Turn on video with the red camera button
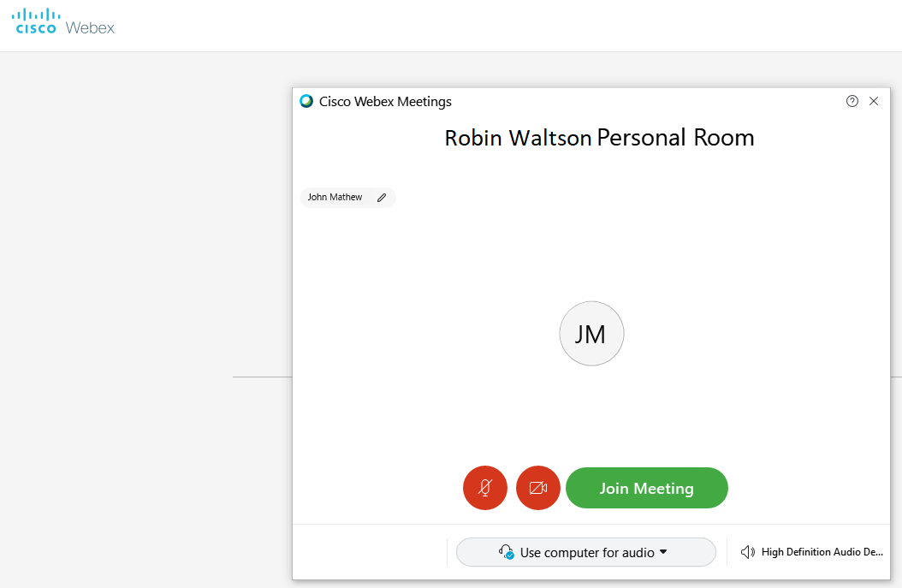Screen dimensions: 902x588 point(538,488)
